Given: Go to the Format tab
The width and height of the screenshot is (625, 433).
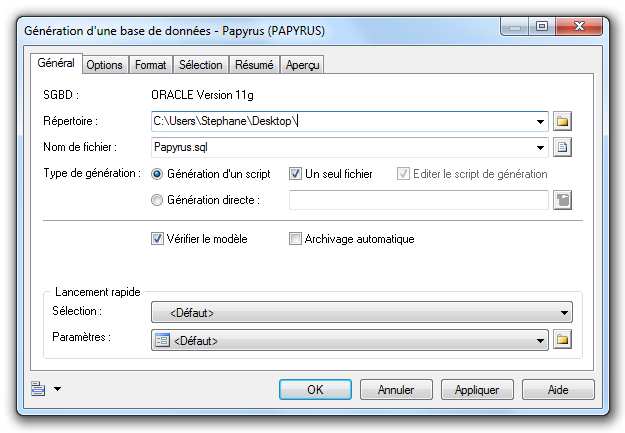Looking at the screenshot, I should click(151, 65).
